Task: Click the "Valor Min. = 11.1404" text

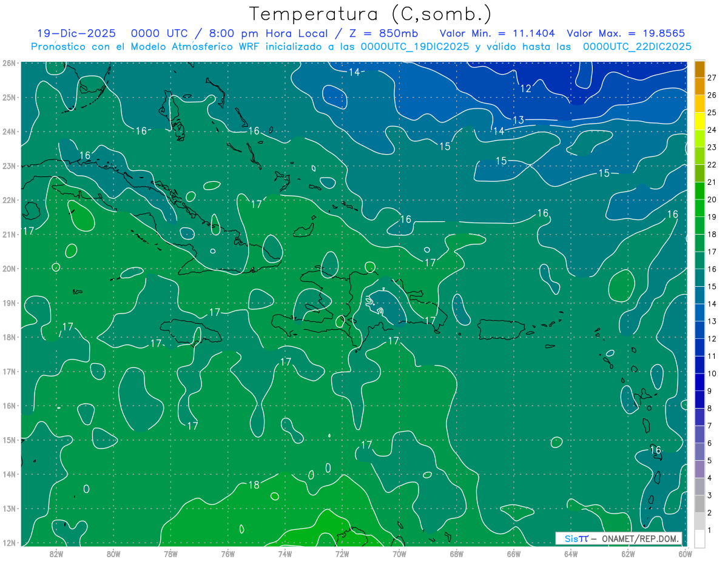Action: click(497, 33)
